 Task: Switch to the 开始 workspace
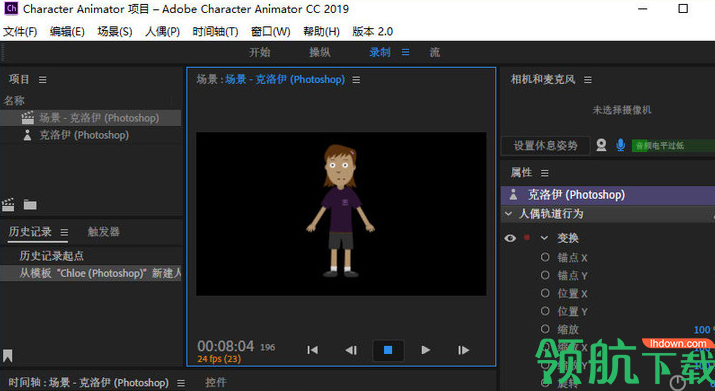[x=259, y=52]
